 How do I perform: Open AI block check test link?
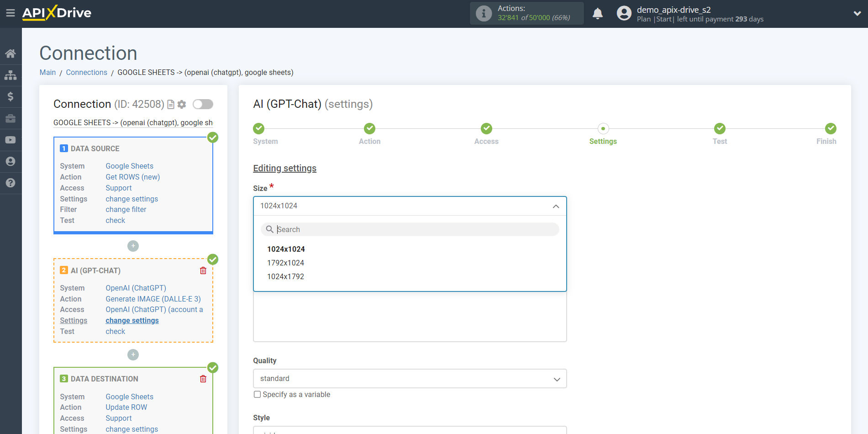tap(115, 331)
